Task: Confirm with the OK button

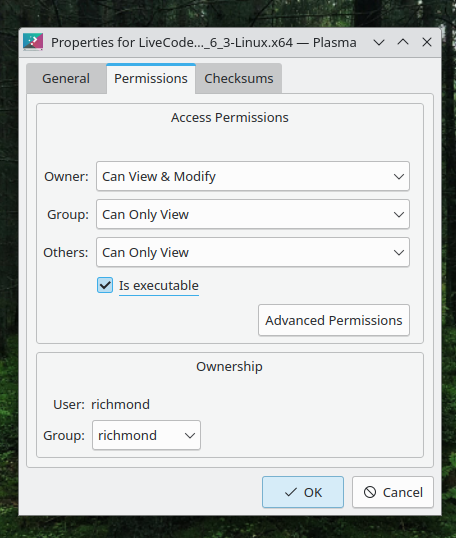Action: tap(303, 492)
